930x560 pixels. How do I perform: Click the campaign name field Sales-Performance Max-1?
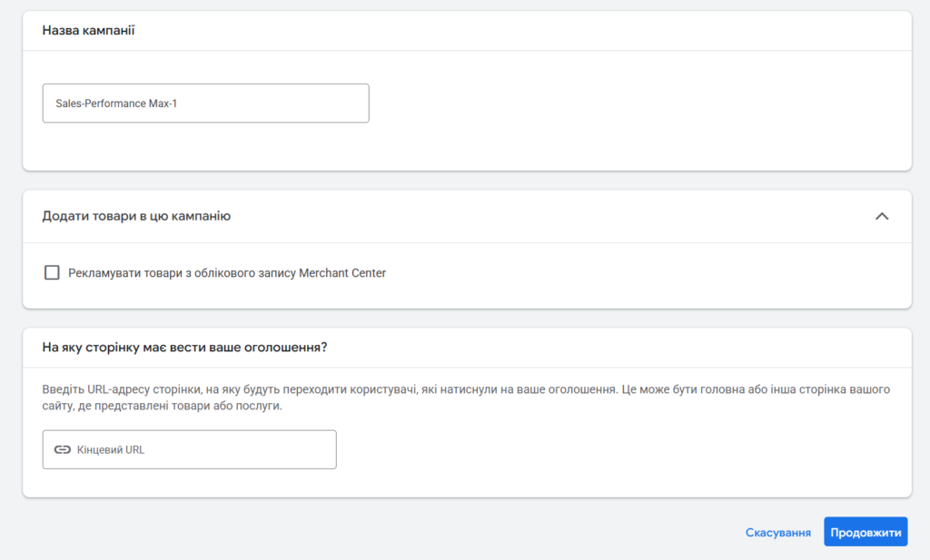click(206, 103)
